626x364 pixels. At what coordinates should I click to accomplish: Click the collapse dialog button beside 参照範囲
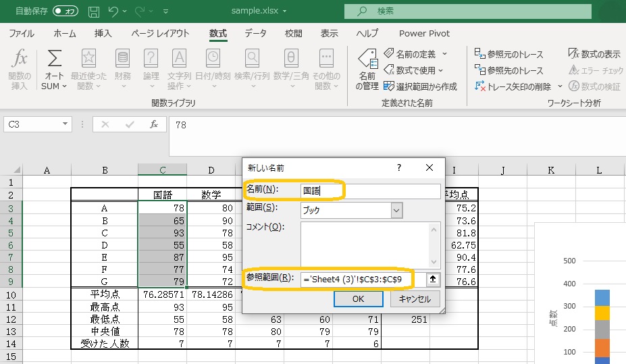(434, 279)
